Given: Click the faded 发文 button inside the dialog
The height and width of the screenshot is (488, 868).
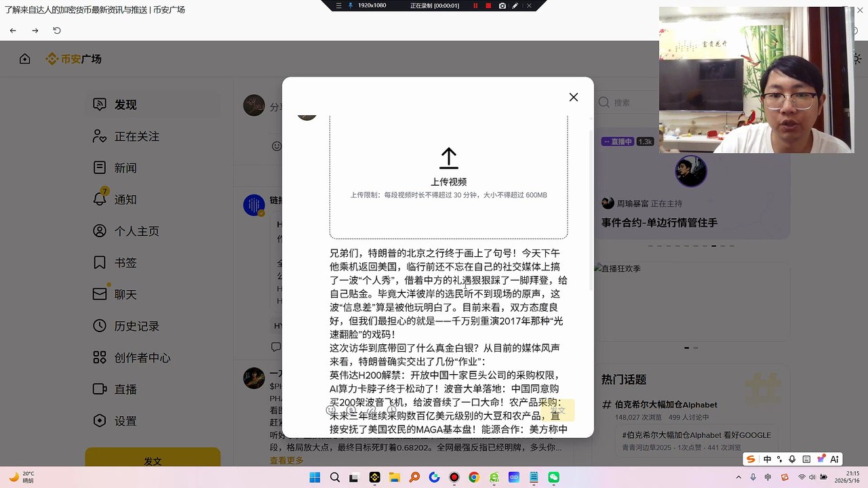Looking at the screenshot, I should click(557, 410).
